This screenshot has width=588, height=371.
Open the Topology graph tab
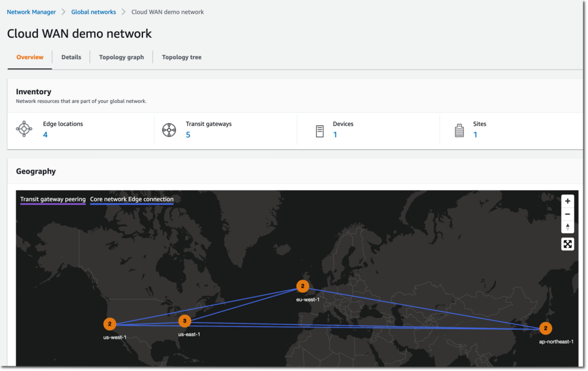(121, 57)
